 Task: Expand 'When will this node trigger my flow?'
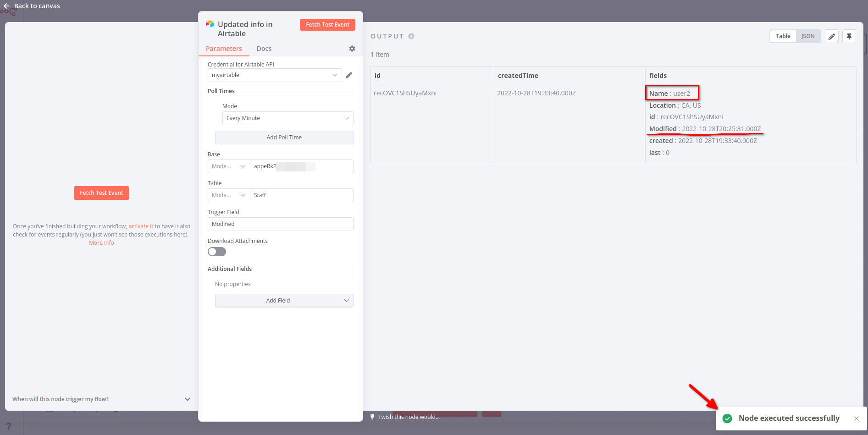coord(101,399)
